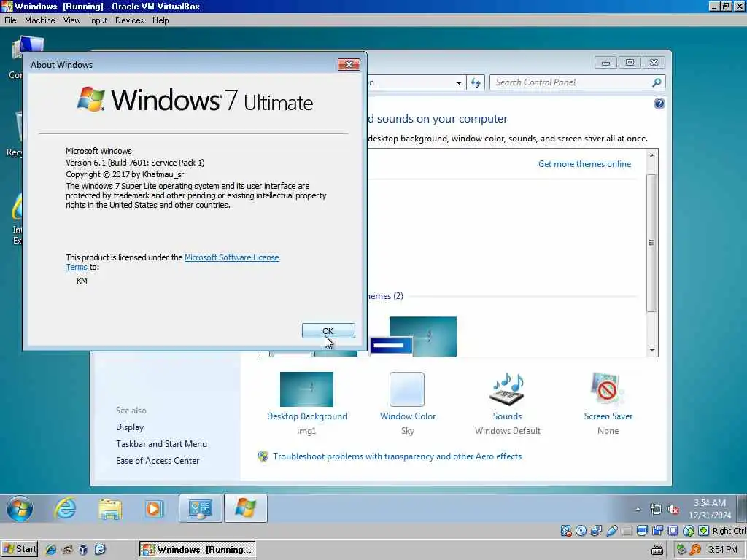
Task: Open Troubleshoot transparency and Aero effects link
Action: (397, 456)
